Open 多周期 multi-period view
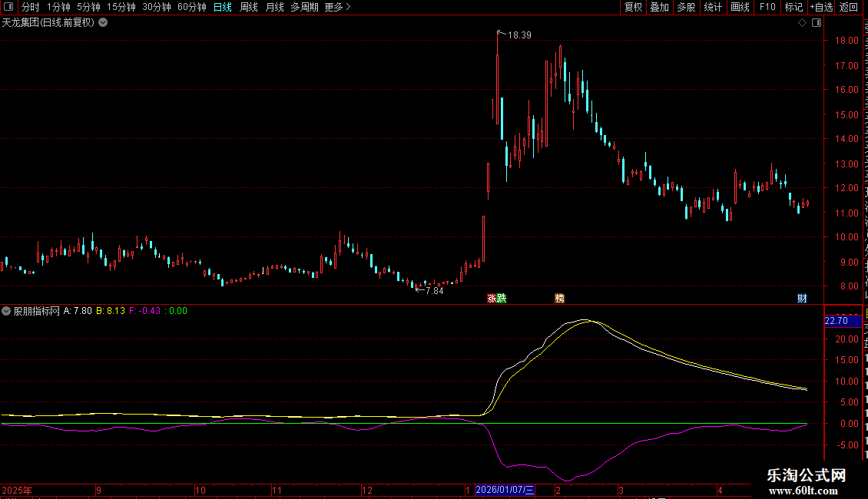 click(304, 7)
